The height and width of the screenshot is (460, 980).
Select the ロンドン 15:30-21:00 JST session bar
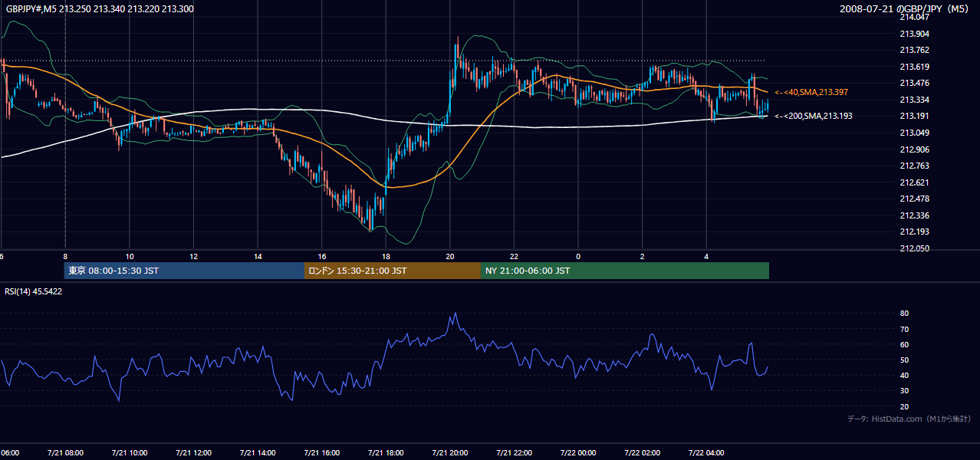click(393, 271)
